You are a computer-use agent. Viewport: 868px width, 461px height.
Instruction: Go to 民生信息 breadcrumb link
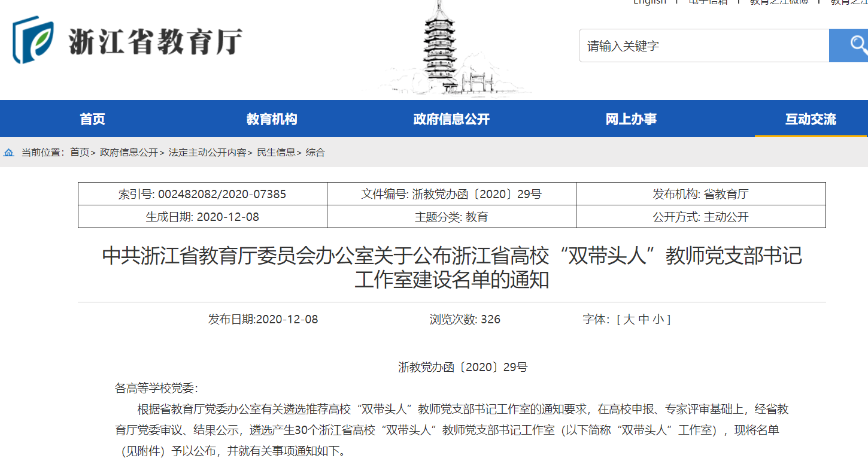276,153
